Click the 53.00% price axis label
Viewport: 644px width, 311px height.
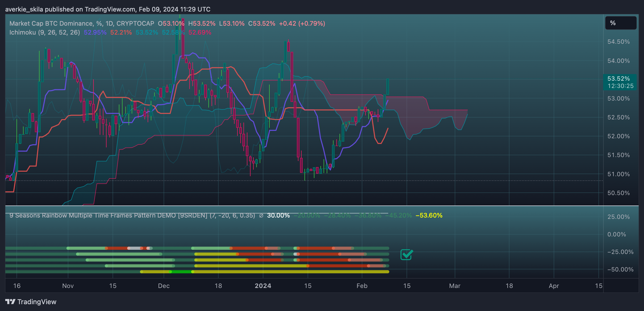[x=619, y=98]
